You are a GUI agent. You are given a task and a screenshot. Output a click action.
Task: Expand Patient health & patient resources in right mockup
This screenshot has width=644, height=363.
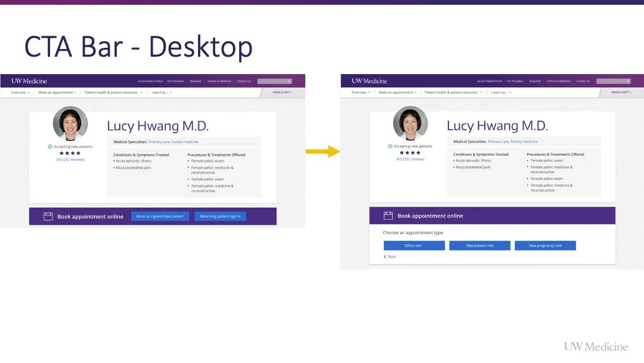[x=453, y=93]
